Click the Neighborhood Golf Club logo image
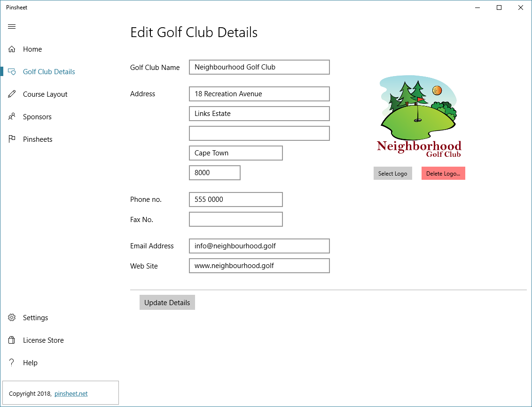 [419, 116]
